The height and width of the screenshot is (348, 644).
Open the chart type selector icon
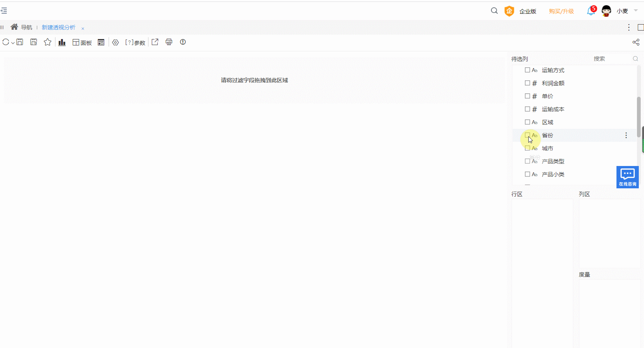tap(62, 42)
